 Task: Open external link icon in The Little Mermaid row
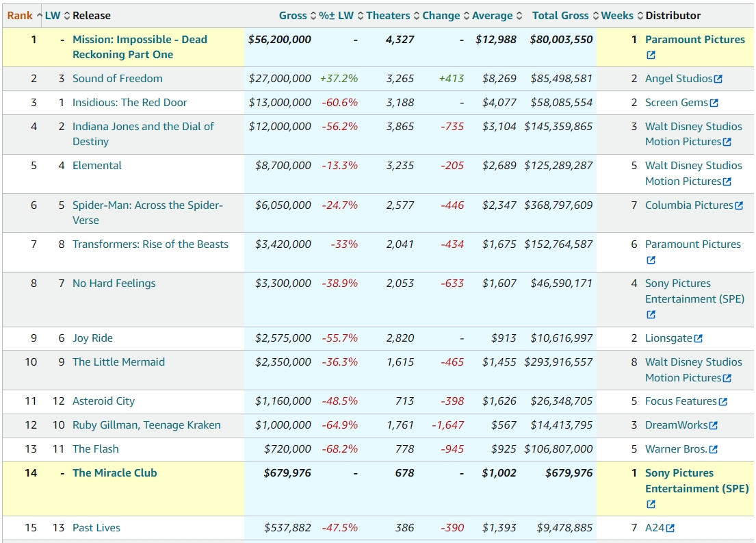coord(727,378)
